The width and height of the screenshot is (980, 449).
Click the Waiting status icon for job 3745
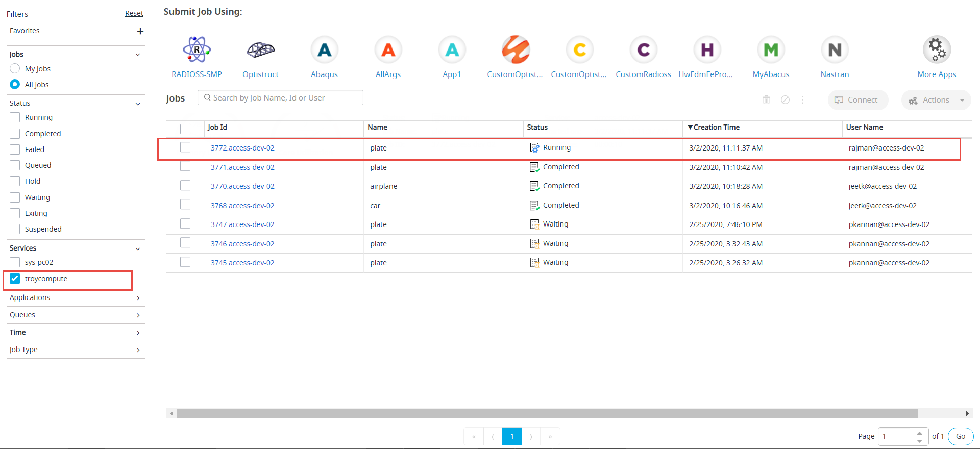pyautogui.click(x=534, y=263)
